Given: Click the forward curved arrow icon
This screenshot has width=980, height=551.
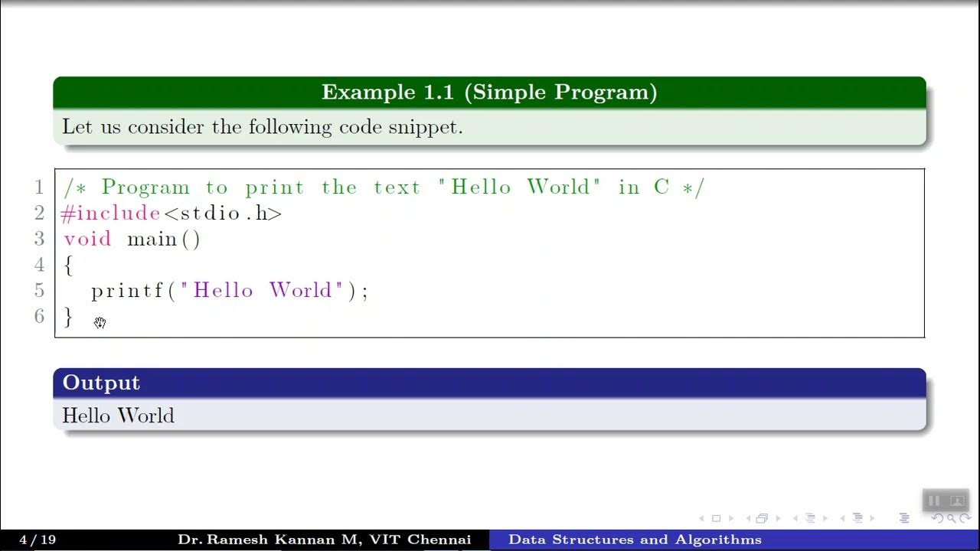Looking at the screenshot, I should (x=965, y=518).
